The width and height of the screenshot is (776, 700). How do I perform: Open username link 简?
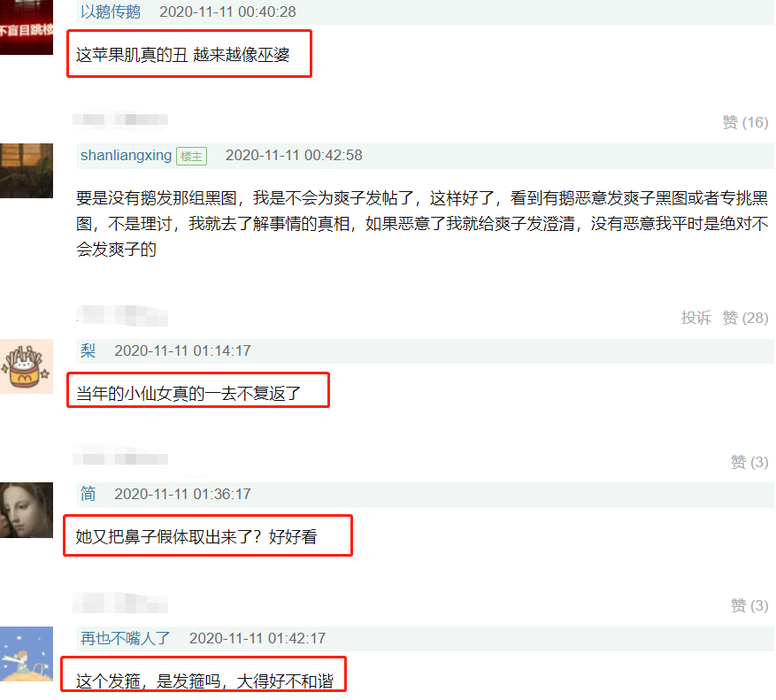pos(88,494)
